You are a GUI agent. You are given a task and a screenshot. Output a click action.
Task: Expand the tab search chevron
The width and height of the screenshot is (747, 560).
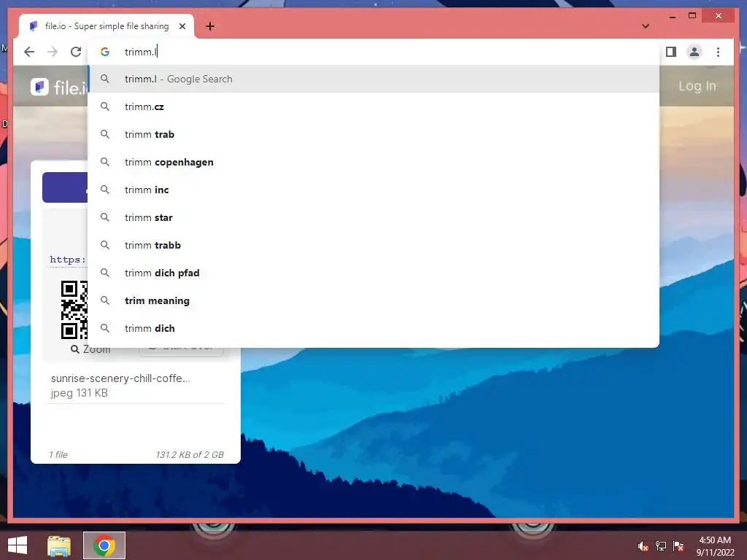coord(646,26)
